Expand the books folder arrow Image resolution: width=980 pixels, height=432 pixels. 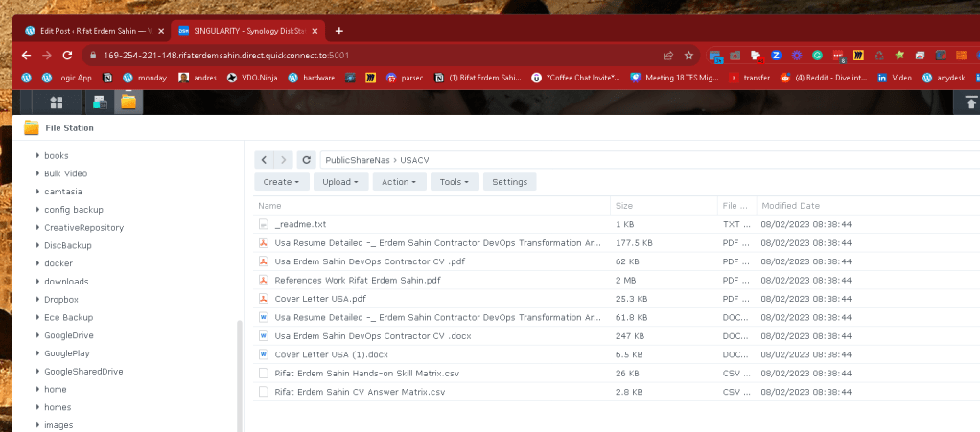click(x=37, y=155)
